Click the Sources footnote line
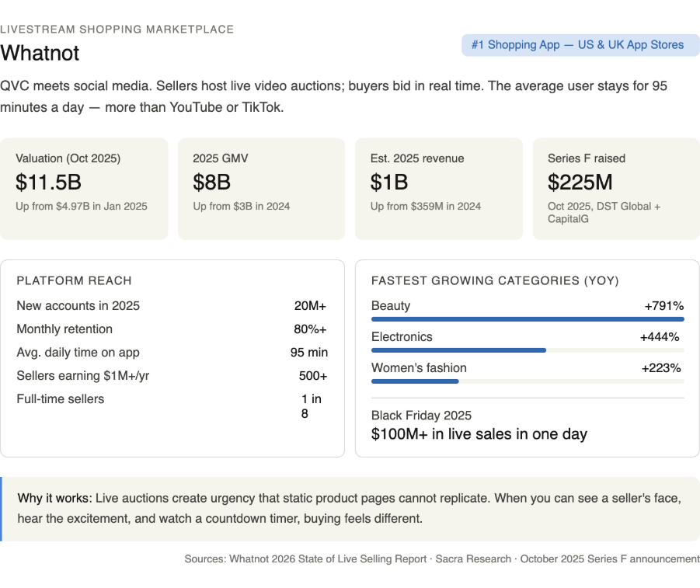The width and height of the screenshot is (700, 588). click(442, 559)
